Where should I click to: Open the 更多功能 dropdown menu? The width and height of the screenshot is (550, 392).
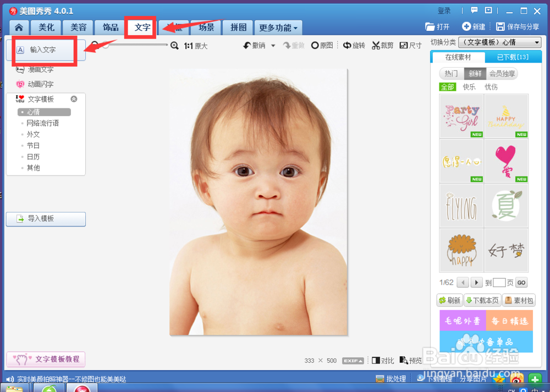point(277,27)
